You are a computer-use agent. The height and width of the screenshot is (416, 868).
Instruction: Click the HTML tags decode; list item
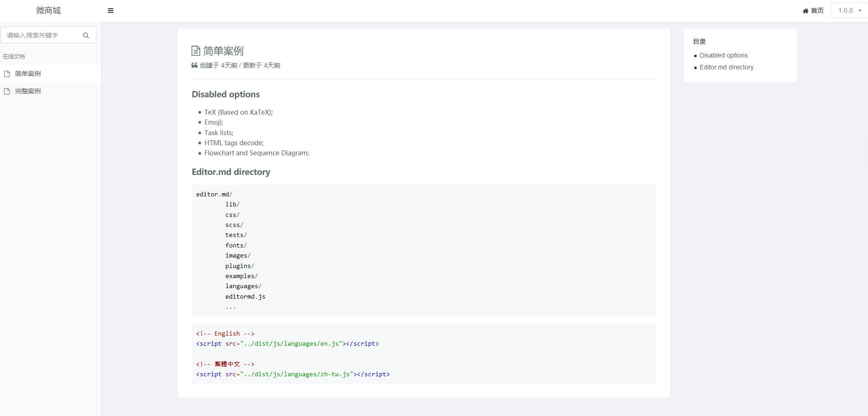point(234,143)
